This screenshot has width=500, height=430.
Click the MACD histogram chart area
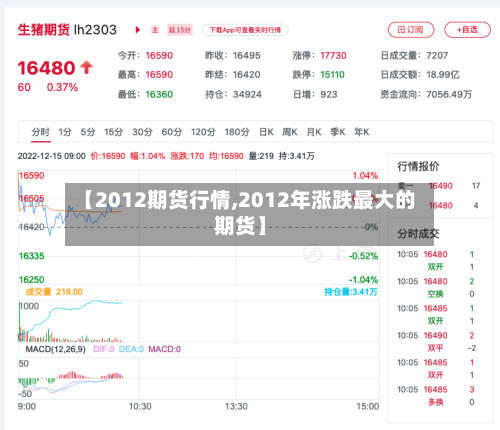pyautogui.click(x=199, y=378)
